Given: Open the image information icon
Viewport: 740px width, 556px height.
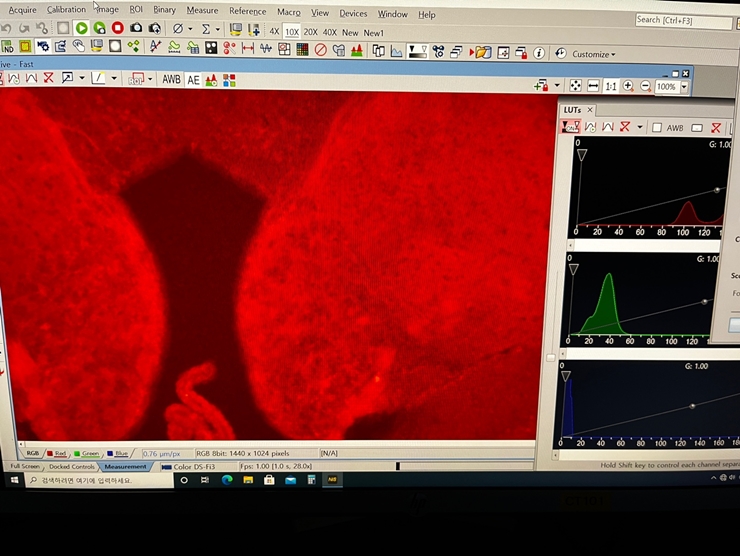Looking at the screenshot, I should click(x=539, y=52).
